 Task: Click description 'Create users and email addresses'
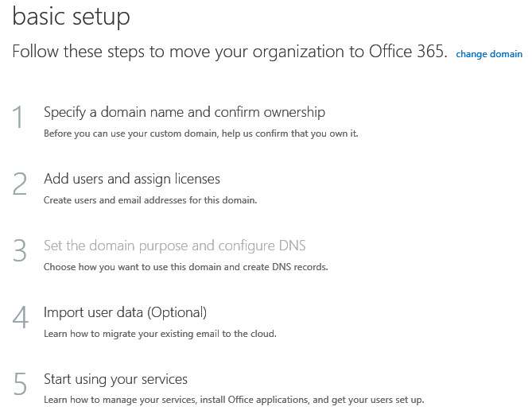(150, 200)
